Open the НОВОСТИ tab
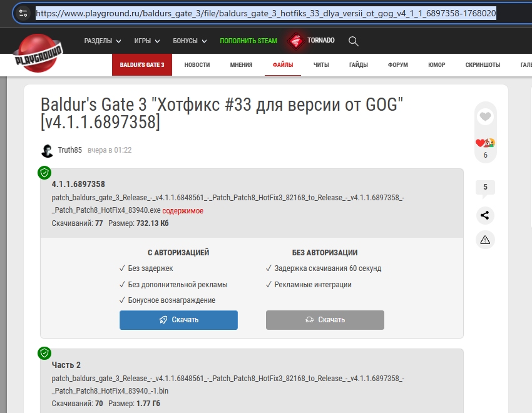The height and width of the screenshot is (413, 532). point(197,65)
